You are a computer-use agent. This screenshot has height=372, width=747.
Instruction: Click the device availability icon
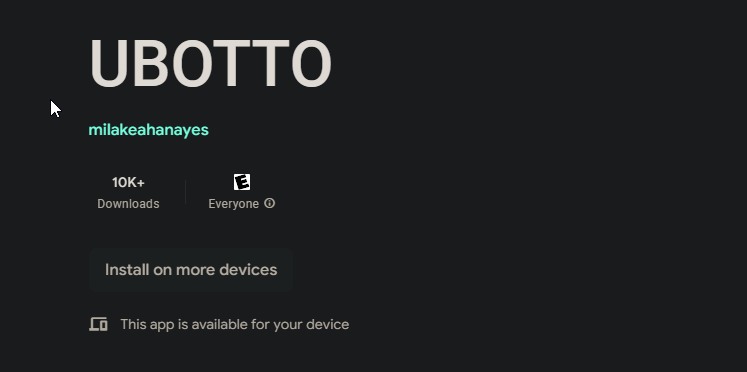(x=99, y=324)
